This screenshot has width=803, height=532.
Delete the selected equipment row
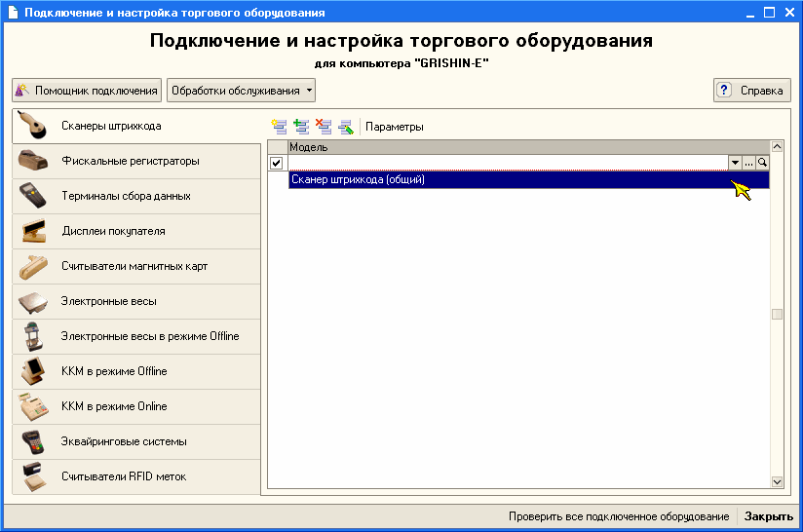coord(324,126)
